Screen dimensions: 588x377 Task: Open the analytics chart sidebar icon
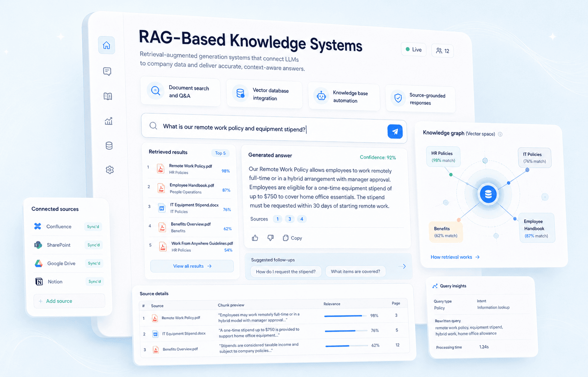(x=109, y=121)
